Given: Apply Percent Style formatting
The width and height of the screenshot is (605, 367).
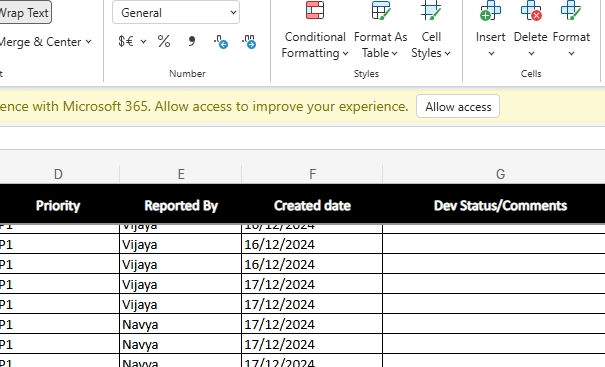Looking at the screenshot, I should coord(164,41).
